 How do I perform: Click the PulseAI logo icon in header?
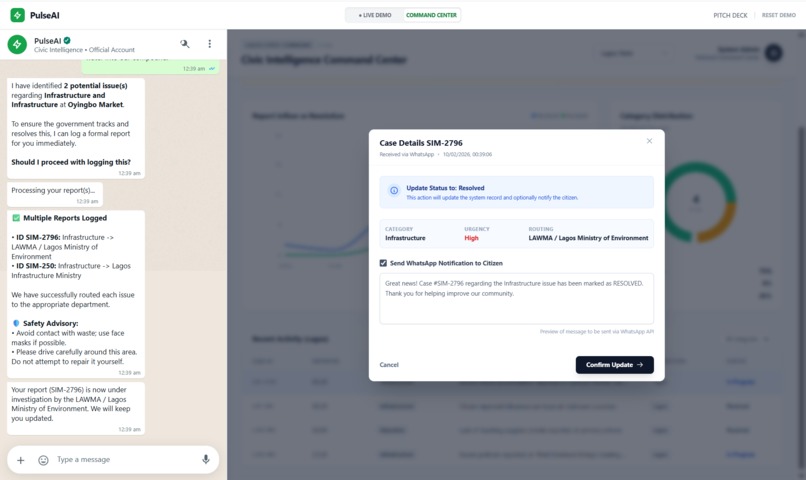pyautogui.click(x=17, y=15)
